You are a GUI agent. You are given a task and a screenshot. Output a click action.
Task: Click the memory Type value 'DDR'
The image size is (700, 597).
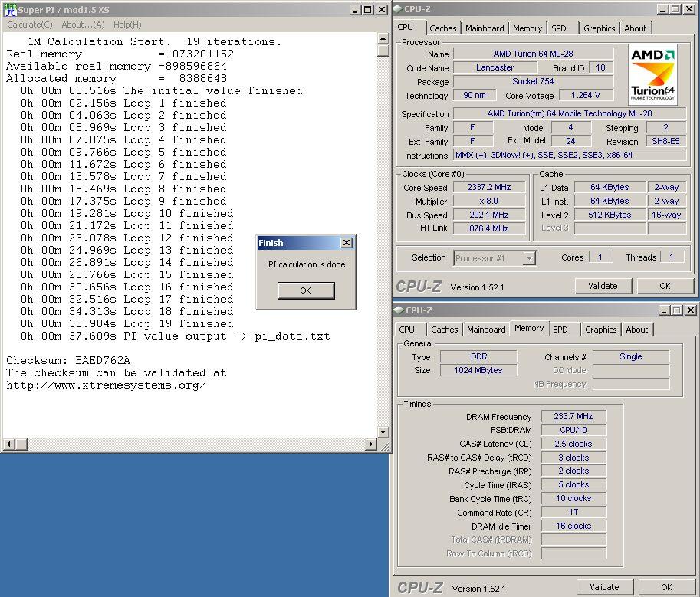pos(478,356)
